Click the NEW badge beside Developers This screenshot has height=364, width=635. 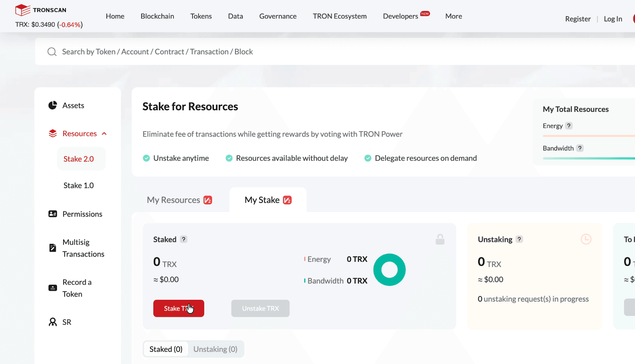coord(425,14)
